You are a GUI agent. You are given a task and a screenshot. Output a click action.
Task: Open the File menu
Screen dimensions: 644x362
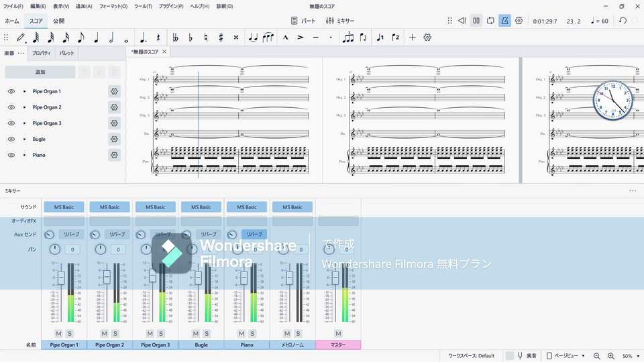[x=13, y=6]
